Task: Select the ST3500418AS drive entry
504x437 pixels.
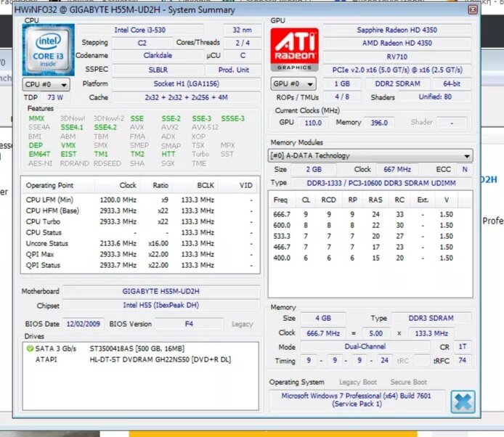Action: tap(137, 348)
